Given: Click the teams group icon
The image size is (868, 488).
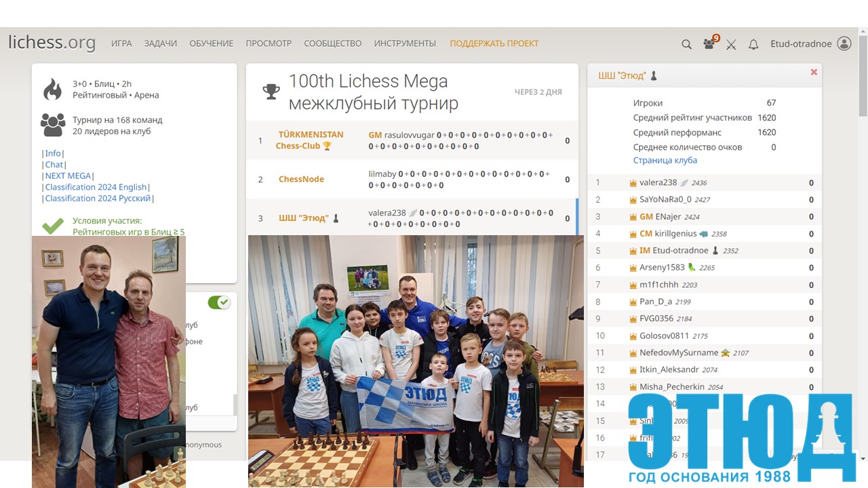Looking at the screenshot, I should click(53, 125).
